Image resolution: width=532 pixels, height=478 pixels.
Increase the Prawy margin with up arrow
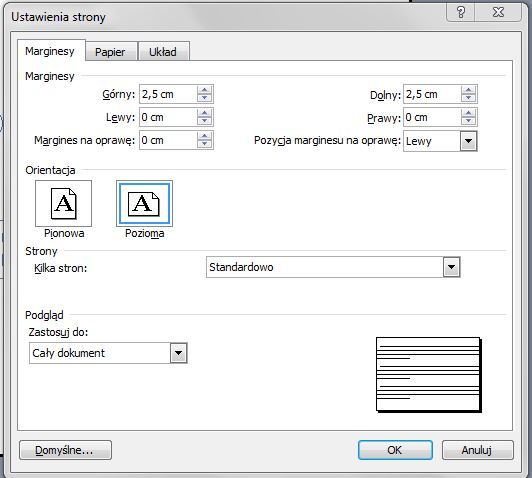[469, 113]
